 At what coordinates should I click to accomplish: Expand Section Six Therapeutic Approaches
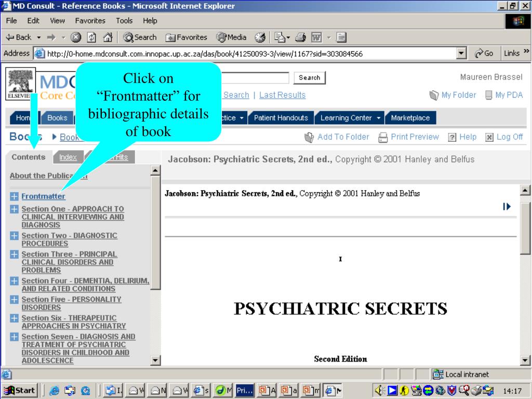click(14, 318)
